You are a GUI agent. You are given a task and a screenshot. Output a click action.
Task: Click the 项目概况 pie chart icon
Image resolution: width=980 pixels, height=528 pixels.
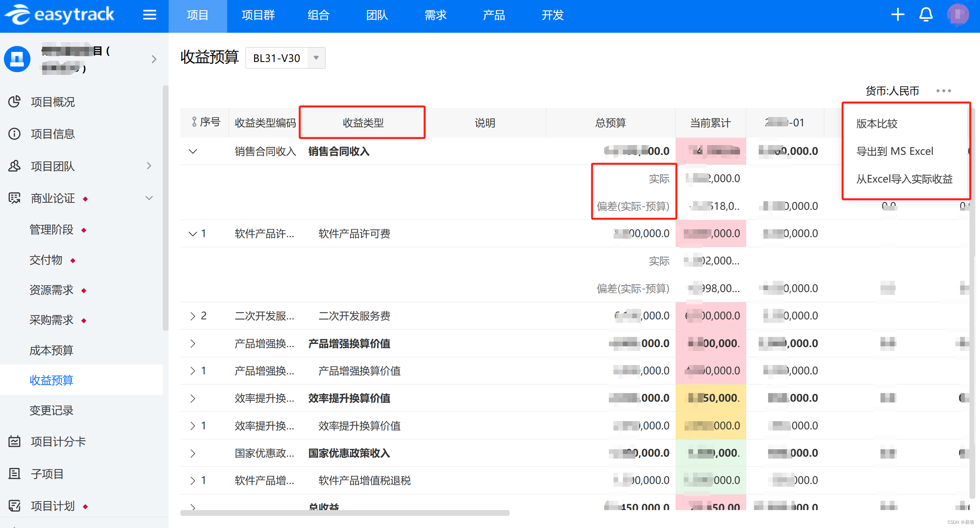[x=14, y=102]
